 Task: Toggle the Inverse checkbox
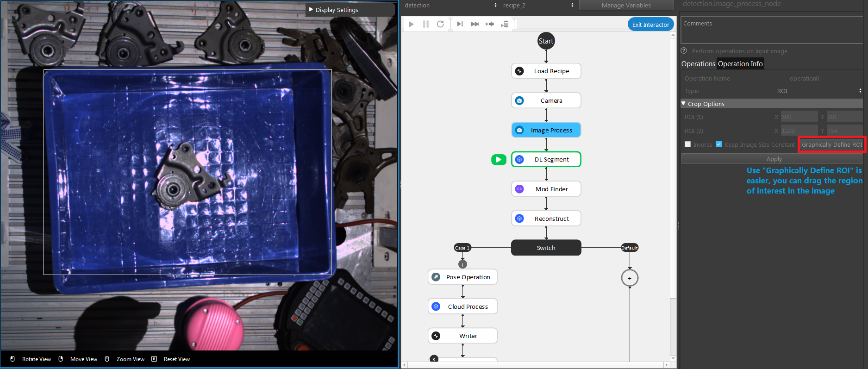click(687, 144)
